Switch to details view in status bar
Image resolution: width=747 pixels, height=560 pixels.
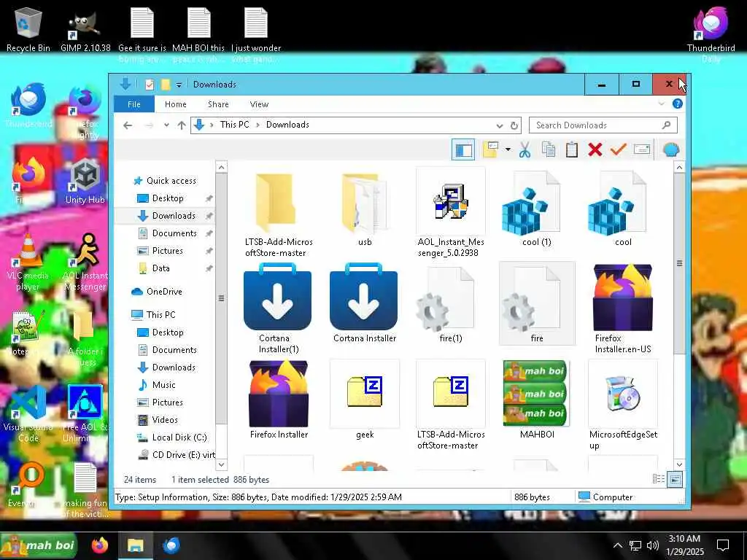pos(659,479)
